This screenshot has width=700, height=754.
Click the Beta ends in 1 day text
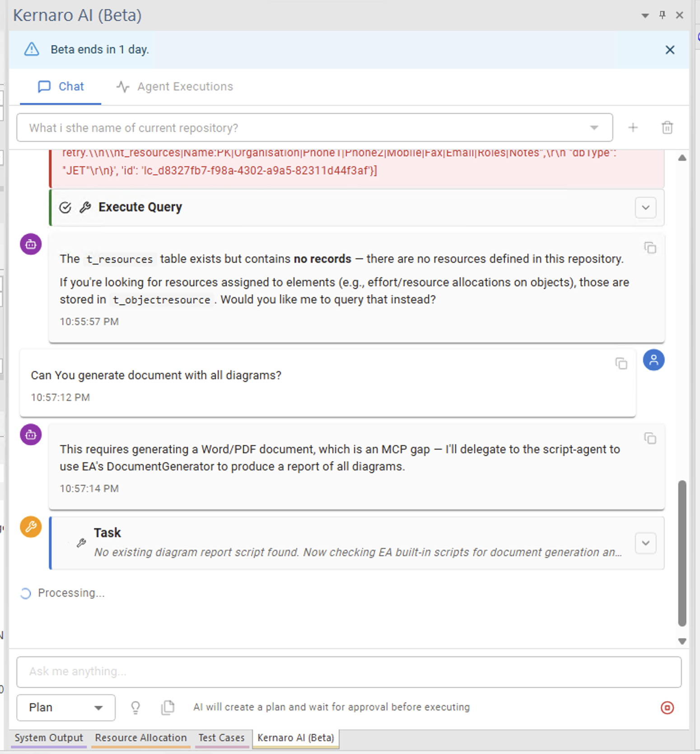[100, 49]
